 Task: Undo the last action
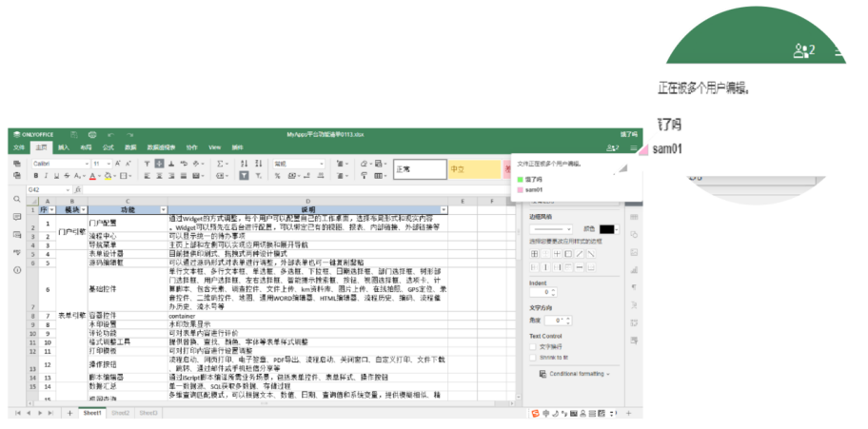pyautogui.click(x=110, y=134)
